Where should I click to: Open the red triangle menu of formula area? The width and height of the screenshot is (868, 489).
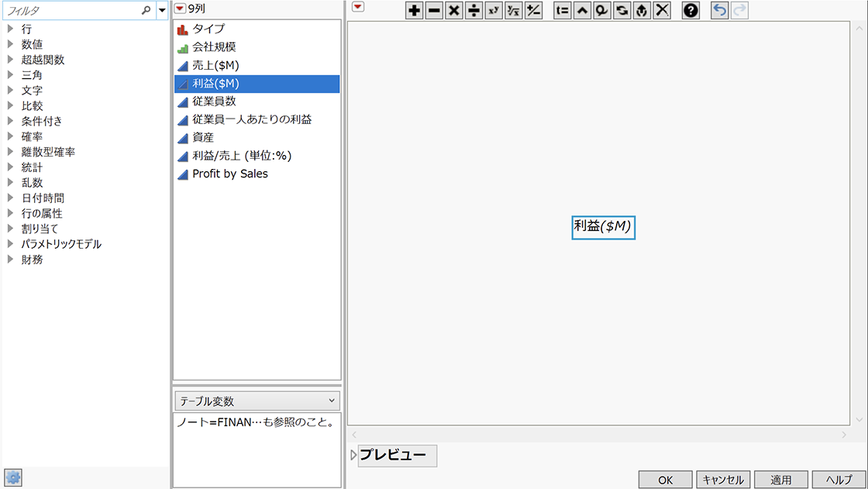[358, 7]
